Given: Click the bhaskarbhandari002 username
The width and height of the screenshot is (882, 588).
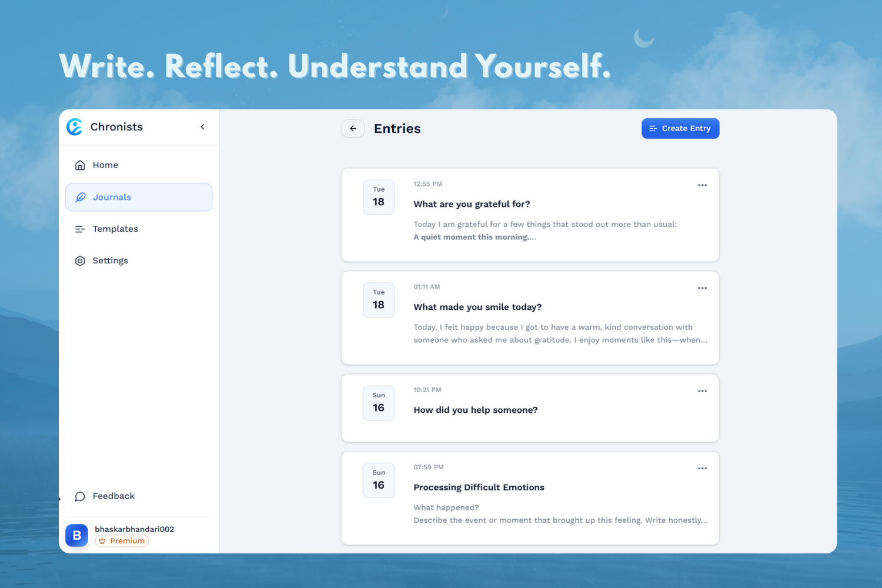Looking at the screenshot, I should (135, 529).
